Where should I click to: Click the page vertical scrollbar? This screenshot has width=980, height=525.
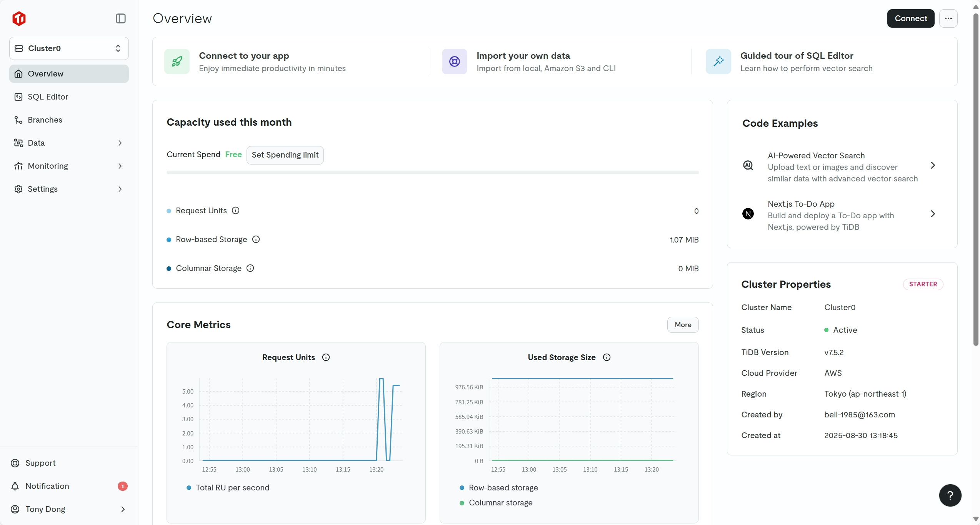click(976, 181)
